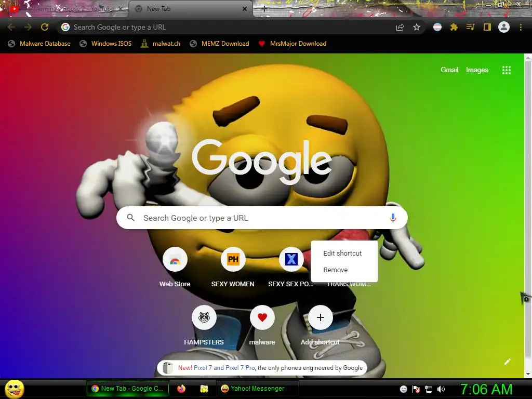This screenshot has width=532, height=399.
Task: Select the New Tab tab
Action: tap(190, 9)
